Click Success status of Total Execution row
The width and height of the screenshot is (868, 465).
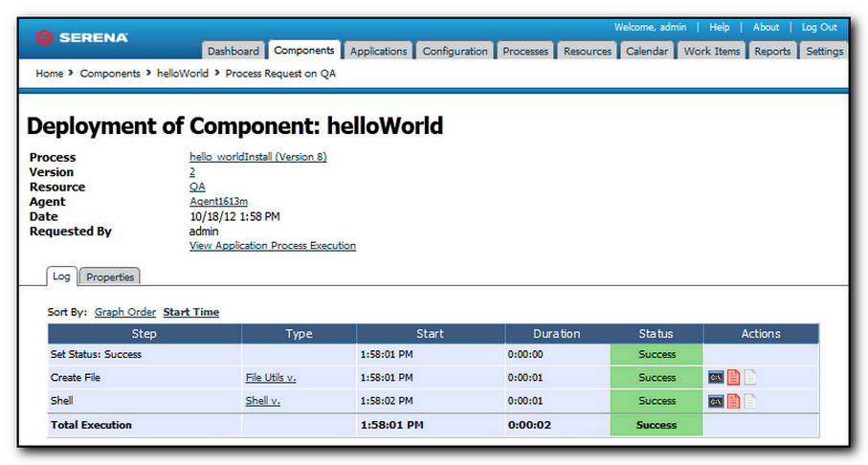(657, 425)
